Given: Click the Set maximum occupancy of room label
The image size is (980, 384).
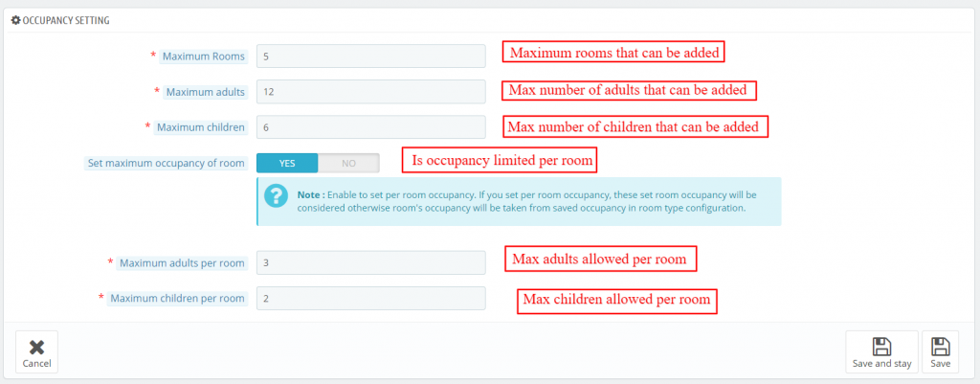Looking at the screenshot, I should point(167,163).
